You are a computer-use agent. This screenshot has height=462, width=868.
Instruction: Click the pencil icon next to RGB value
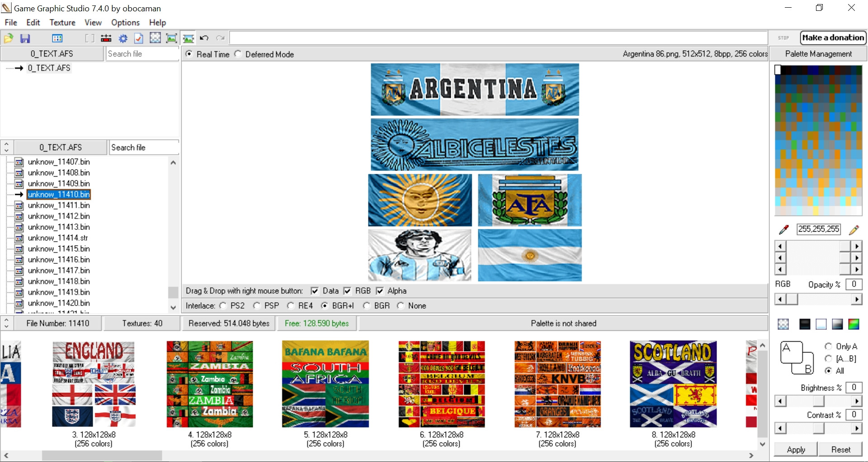tap(854, 230)
